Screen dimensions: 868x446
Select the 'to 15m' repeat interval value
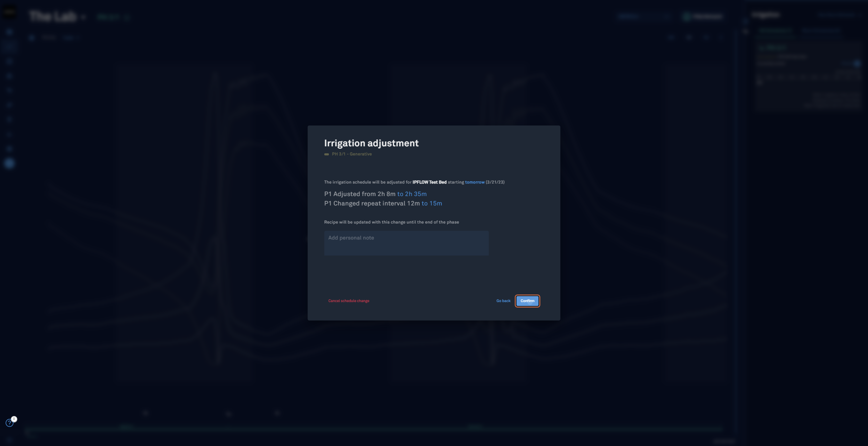pos(432,203)
